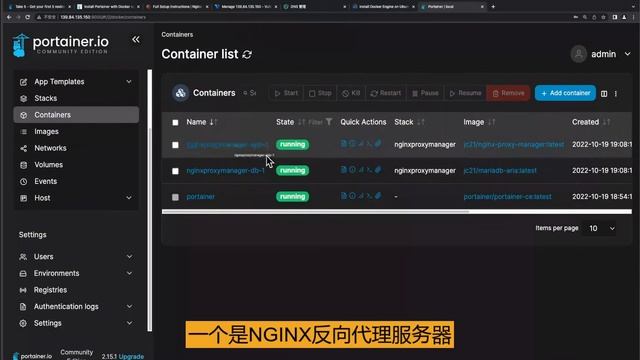Sort by the Stack column arrows
The image size is (640, 360).
point(420,122)
